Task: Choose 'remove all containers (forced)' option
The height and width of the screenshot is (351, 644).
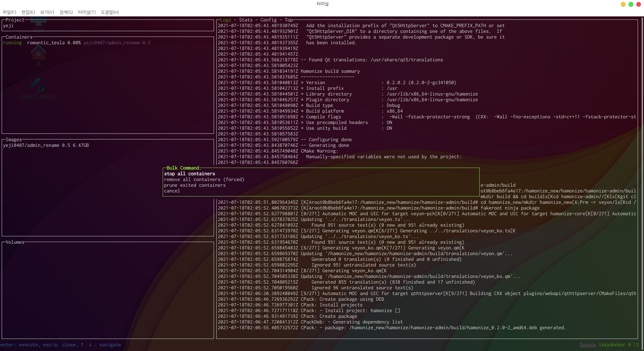Action: click(204, 179)
